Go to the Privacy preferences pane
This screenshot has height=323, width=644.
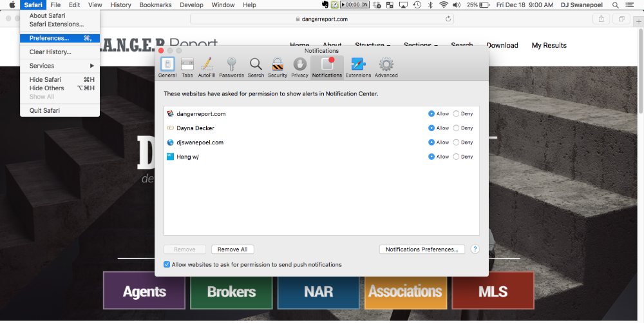(299, 67)
